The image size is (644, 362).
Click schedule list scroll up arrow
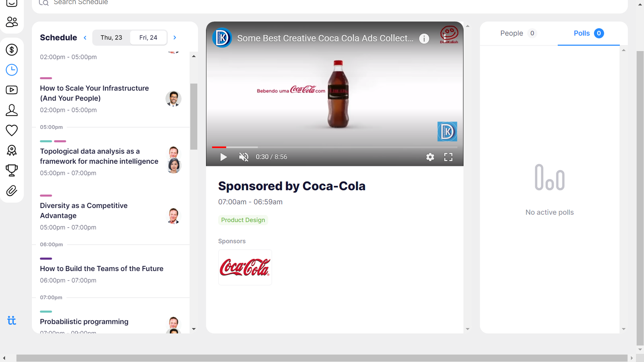click(x=194, y=56)
